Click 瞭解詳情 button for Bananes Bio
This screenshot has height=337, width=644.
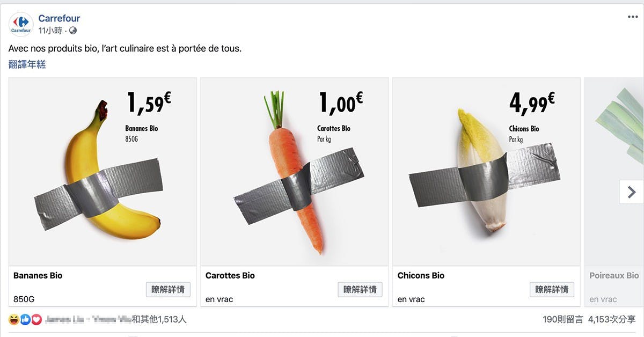(x=167, y=289)
